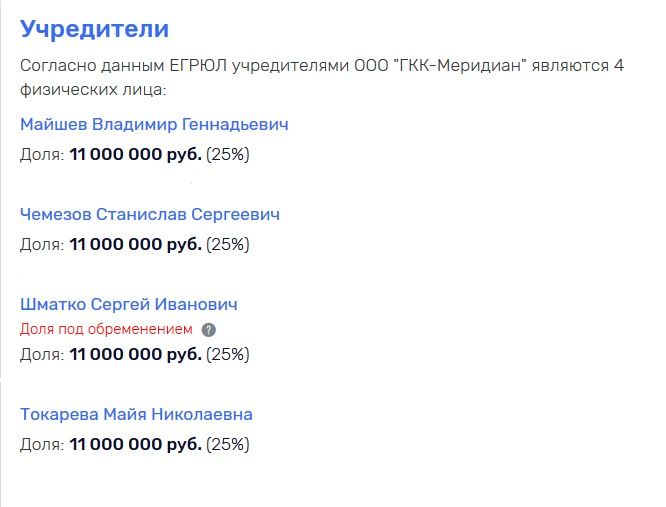
Task: Select Токарева's 11 000 000 руб. share amount
Action: [x=135, y=444]
